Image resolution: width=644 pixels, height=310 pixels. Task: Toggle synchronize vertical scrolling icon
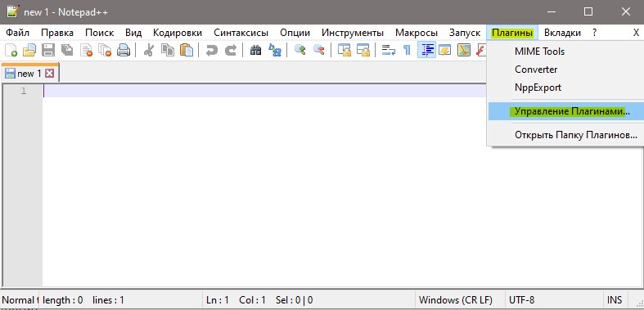[345, 50]
